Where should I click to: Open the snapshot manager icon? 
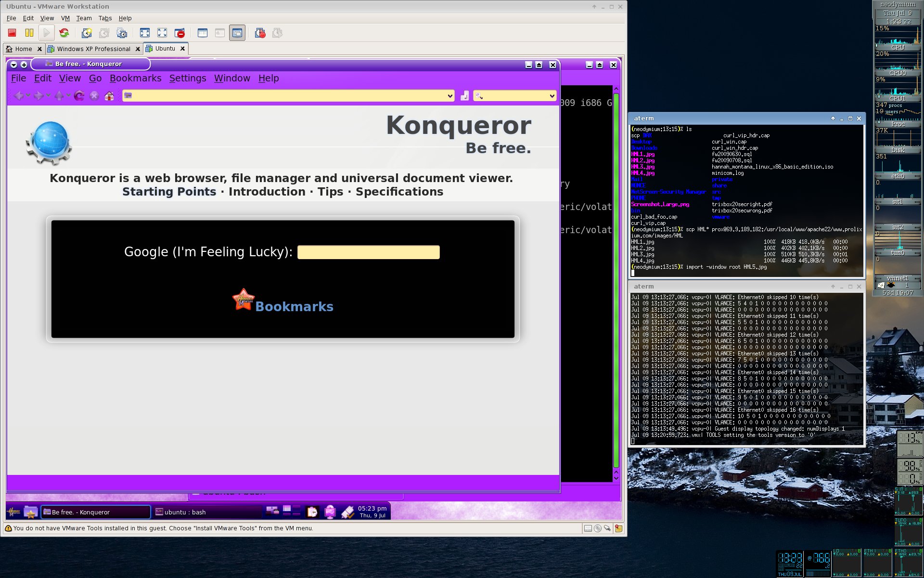click(122, 33)
